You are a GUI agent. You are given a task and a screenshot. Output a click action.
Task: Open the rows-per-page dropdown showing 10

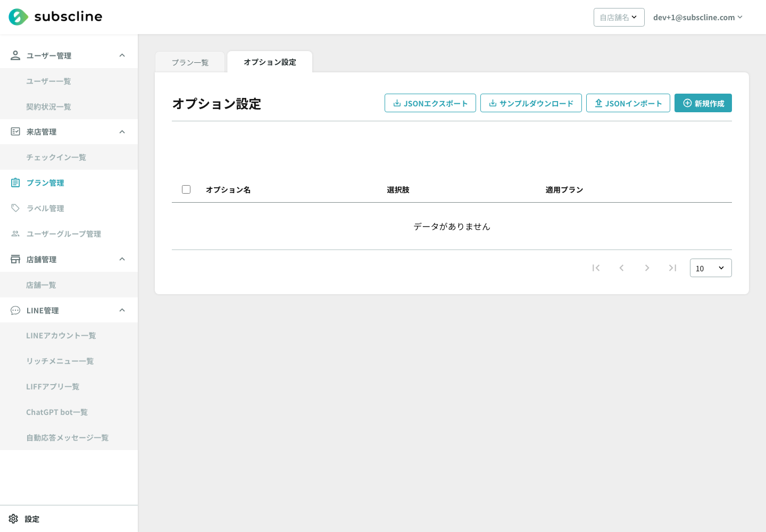tap(711, 268)
